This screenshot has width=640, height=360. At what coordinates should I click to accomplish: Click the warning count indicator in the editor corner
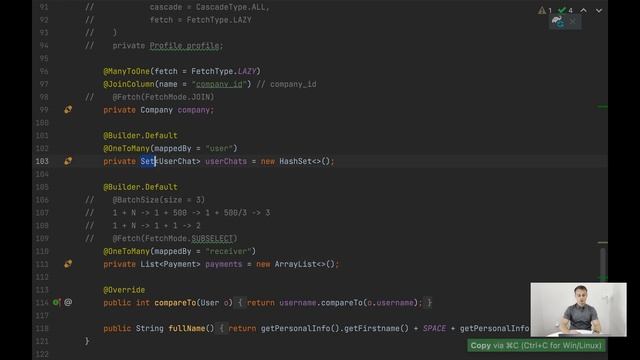(x=545, y=10)
